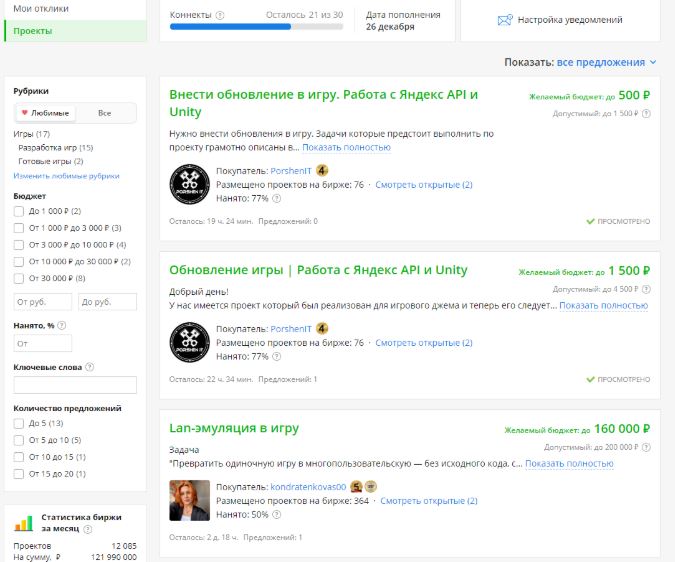Tick the До 5 offers count checkbox
Screen dimensions: 675x562
19,424
